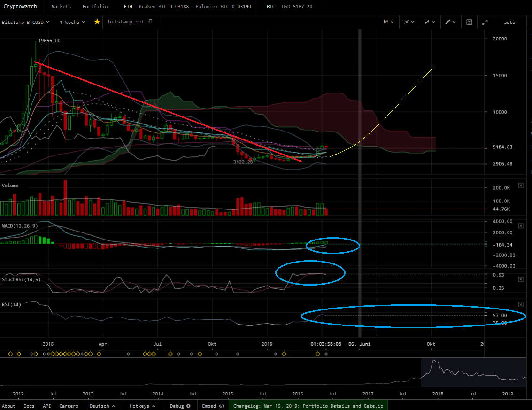Select the white diamond marker under the countdown timer

(326, 354)
